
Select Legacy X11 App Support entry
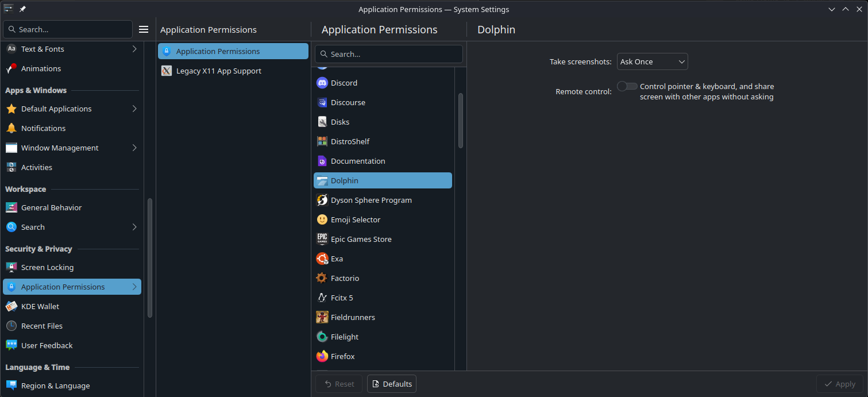(x=233, y=71)
